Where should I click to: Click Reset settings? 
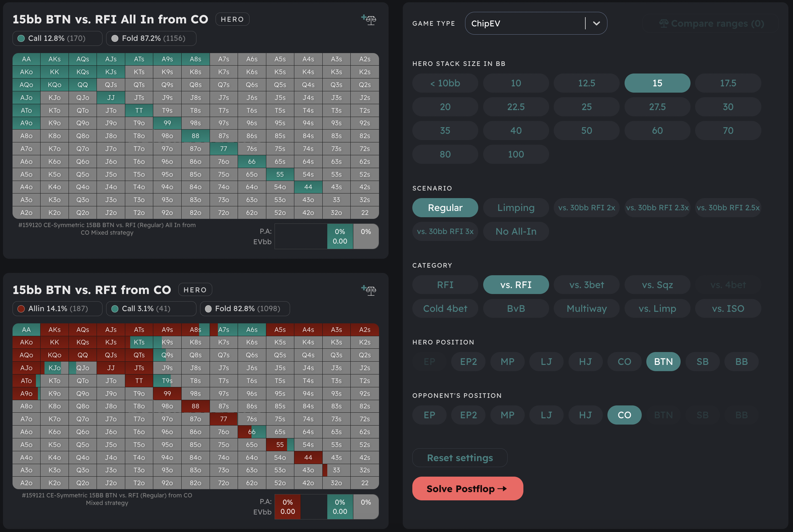[459, 458]
